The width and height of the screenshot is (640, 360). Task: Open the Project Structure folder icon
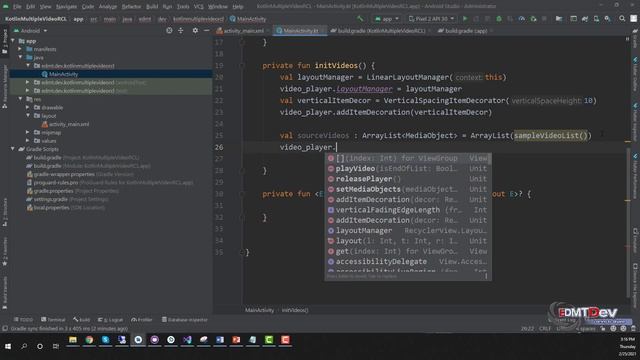pyautogui.click(x=559, y=19)
